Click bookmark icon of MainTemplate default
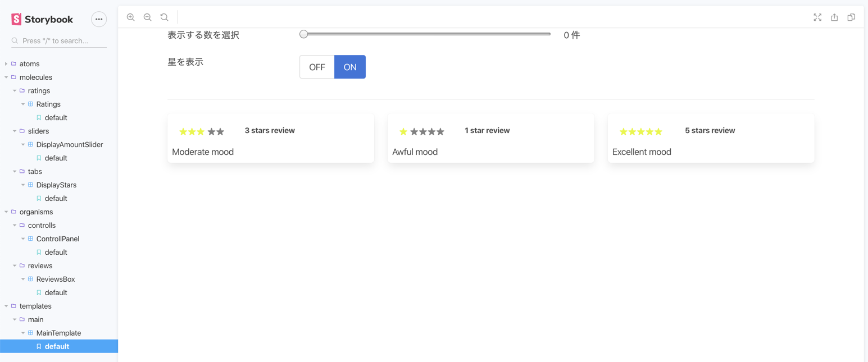Screen dimensions: 868x362 39,347
